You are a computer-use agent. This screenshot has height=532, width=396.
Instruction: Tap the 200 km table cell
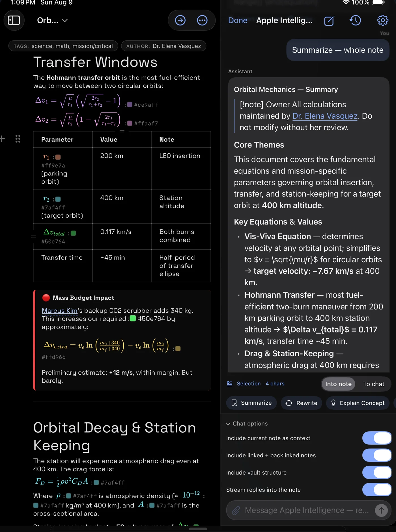[122, 169]
